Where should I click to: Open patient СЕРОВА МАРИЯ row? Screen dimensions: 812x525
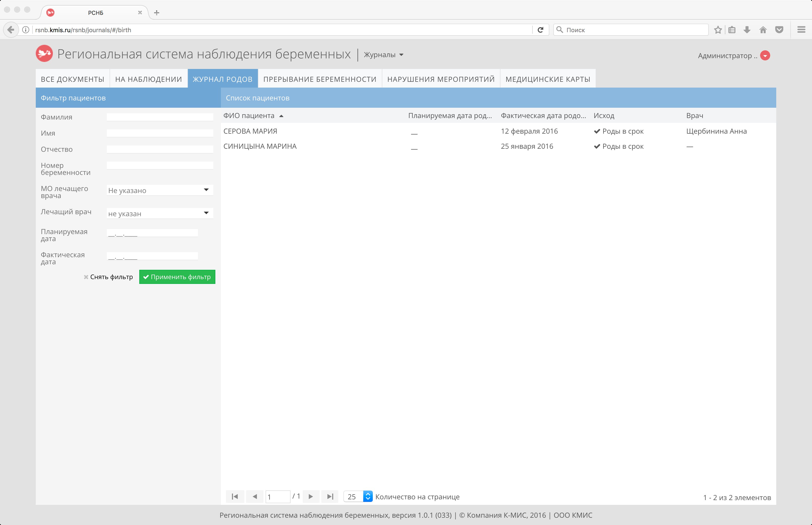point(498,131)
